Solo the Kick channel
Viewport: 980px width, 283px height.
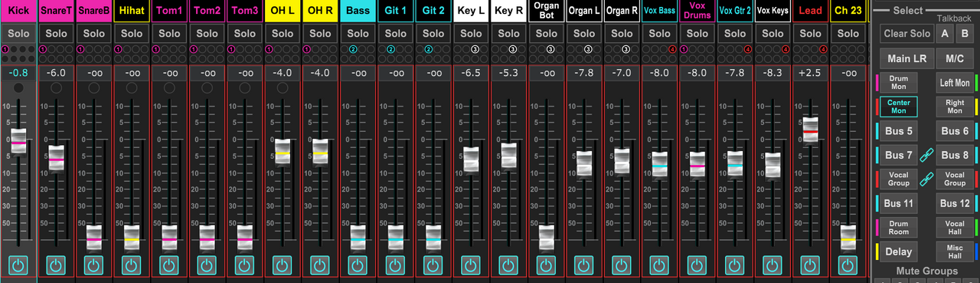coord(18,34)
